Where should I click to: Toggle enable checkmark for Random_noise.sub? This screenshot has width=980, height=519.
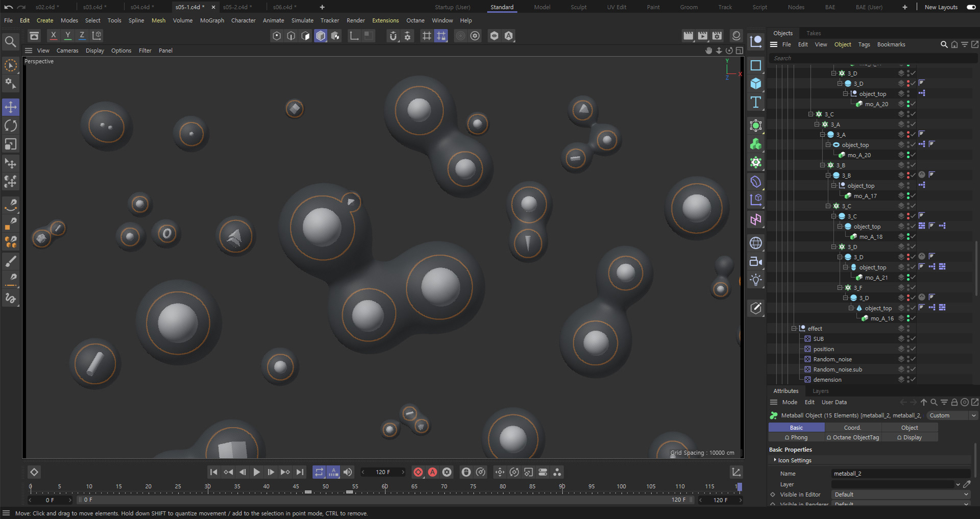pos(913,369)
